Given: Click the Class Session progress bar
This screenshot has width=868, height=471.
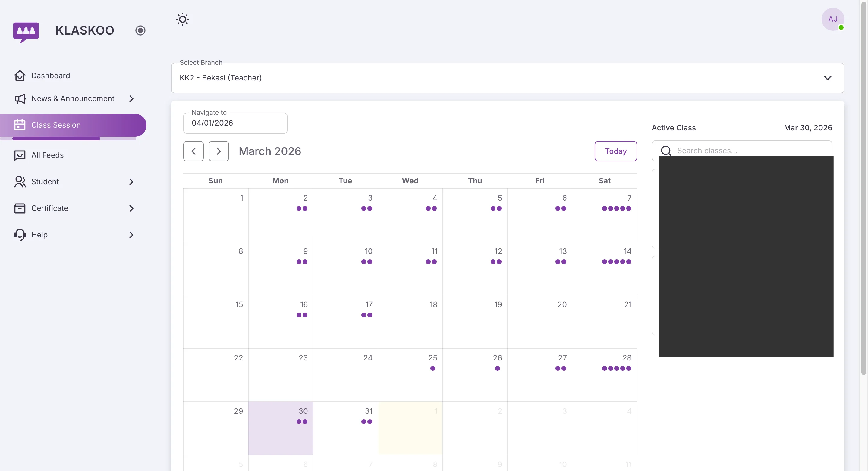Looking at the screenshot, I should pos(56,138).
